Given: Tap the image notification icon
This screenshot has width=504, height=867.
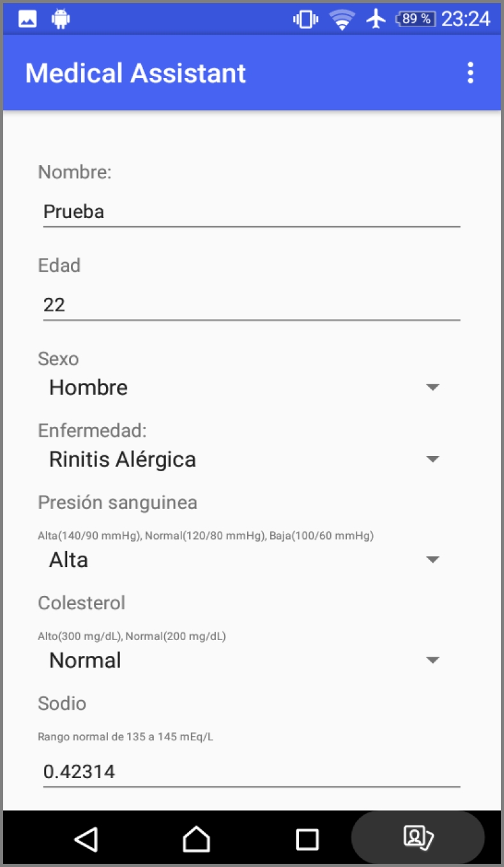Looking at the screenshot, I should 27,19.
